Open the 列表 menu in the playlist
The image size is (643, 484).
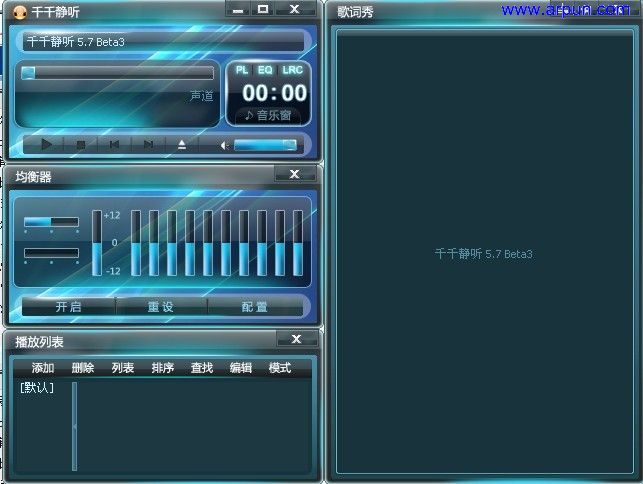coord(123,368)
